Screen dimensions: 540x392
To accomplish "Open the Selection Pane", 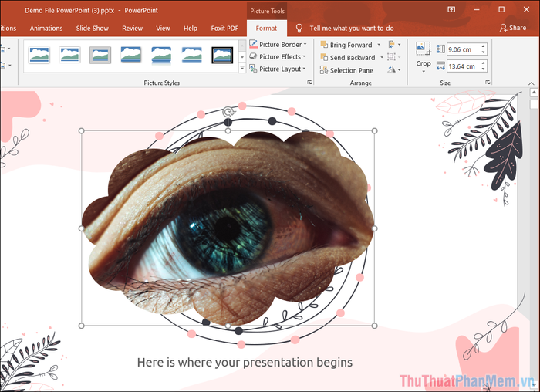I will click(x=346, y=70).
